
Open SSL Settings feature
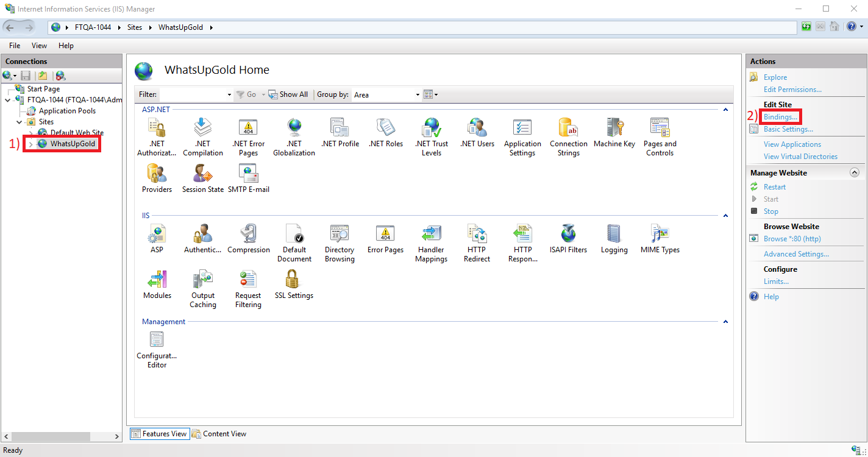coord(294,285)
